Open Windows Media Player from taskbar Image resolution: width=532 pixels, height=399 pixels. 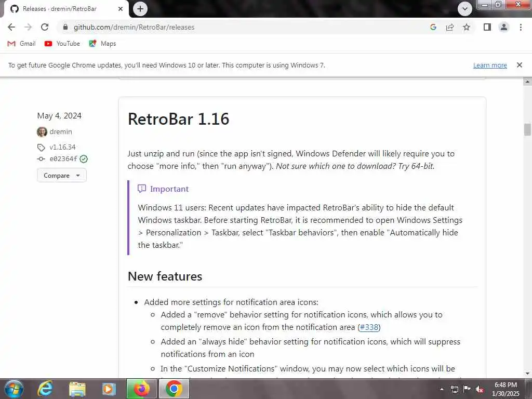point(109,389)
